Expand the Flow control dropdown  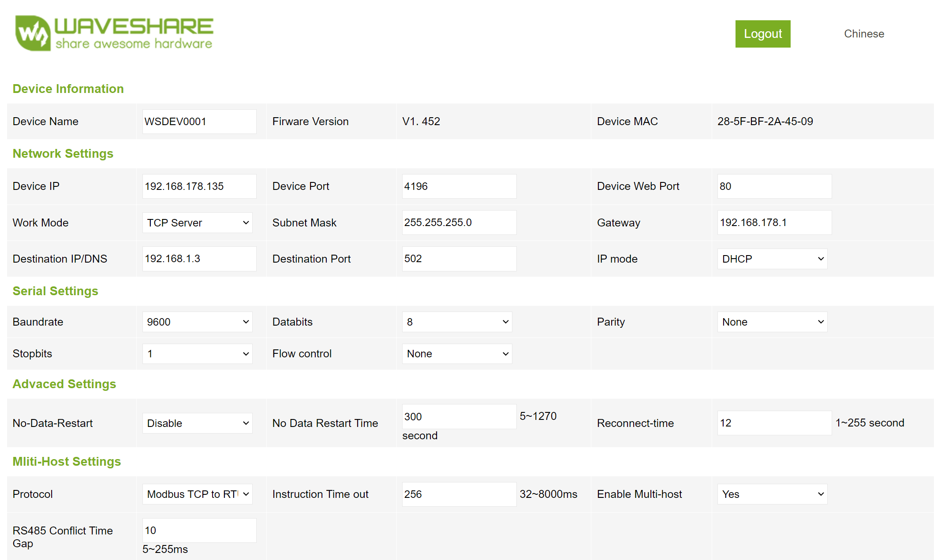click(x=457, y=354)
